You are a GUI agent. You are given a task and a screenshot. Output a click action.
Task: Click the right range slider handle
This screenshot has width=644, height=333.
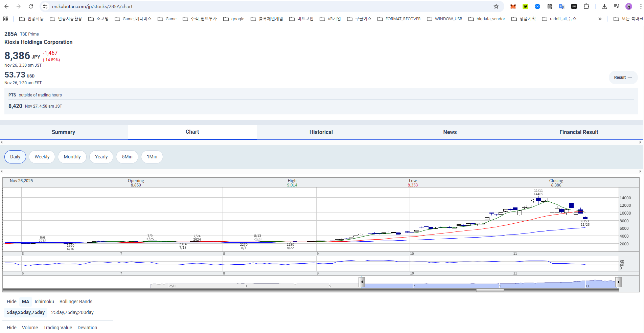619,282
